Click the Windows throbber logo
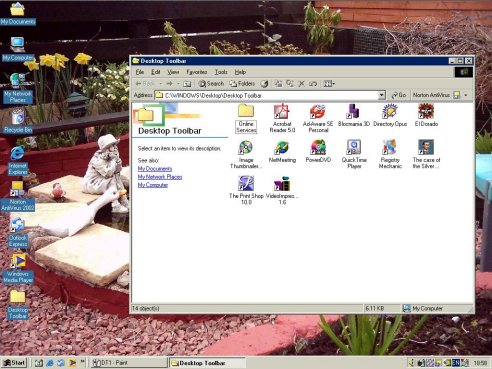 464,72
